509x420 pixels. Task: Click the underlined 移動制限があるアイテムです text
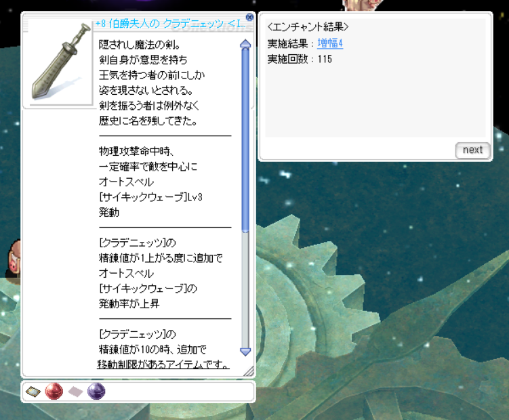click(163, 366)
